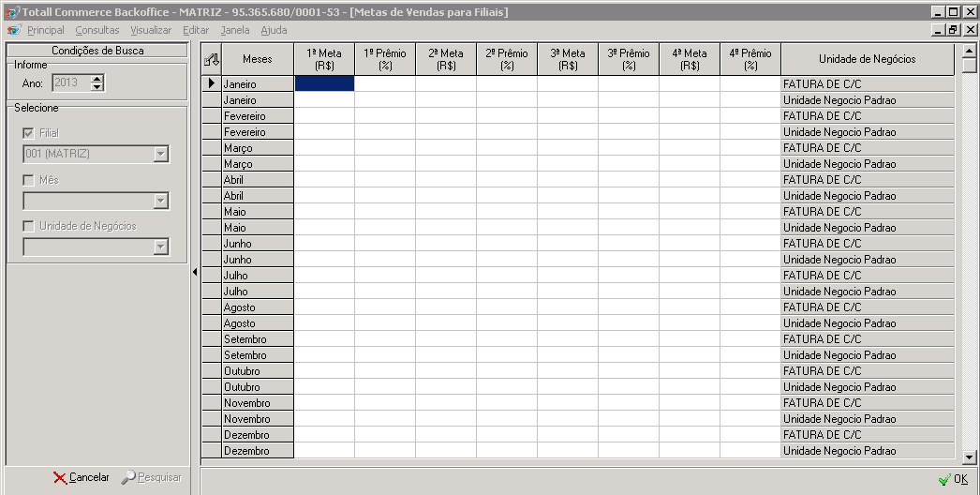Enable the Unidade de Negócios checkbox
Image resolution: width=980 pixels, height=495 pixels.
(x=28, y=226)
